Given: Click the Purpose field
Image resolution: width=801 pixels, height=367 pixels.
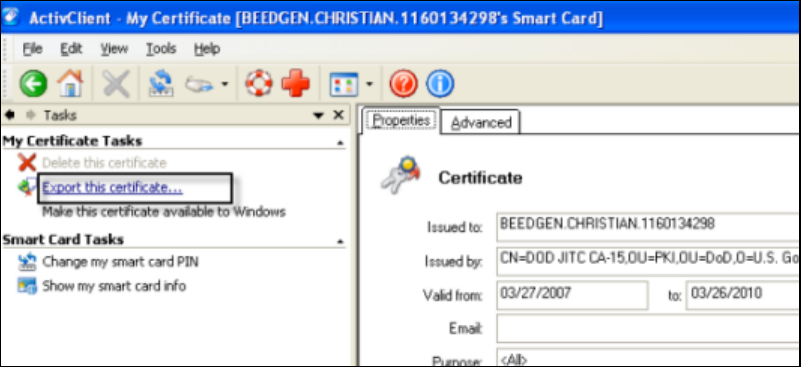Looking at the screenshot, I should (648, 357).
